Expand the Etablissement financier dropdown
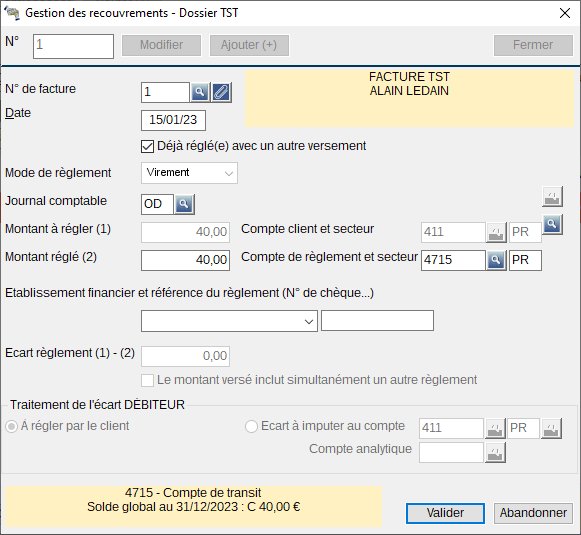Viewport: 581px width, 535px height. pos(229,321)
